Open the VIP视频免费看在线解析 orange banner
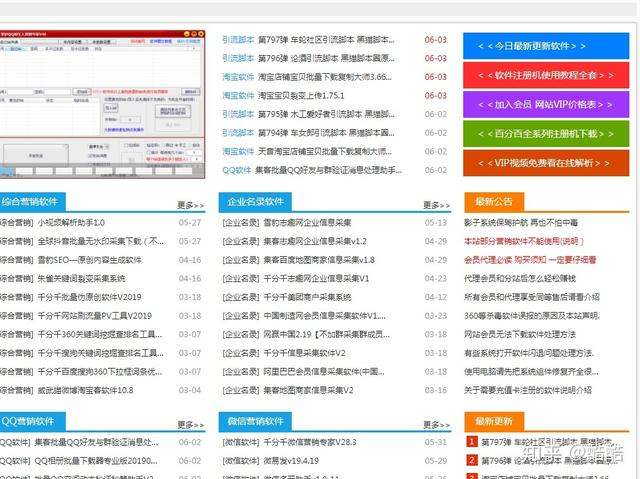 coord(546,163)
